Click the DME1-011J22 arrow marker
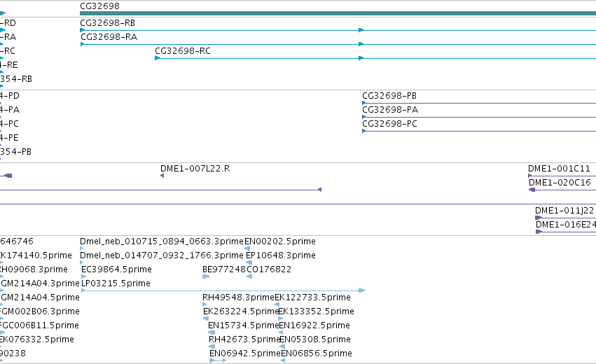The height and width of the screenshot is (364, 596). point(539,218)
